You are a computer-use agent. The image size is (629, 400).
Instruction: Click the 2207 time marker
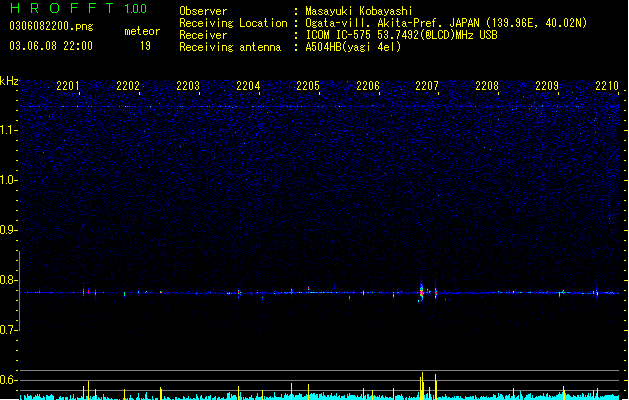tap(427, 86)
